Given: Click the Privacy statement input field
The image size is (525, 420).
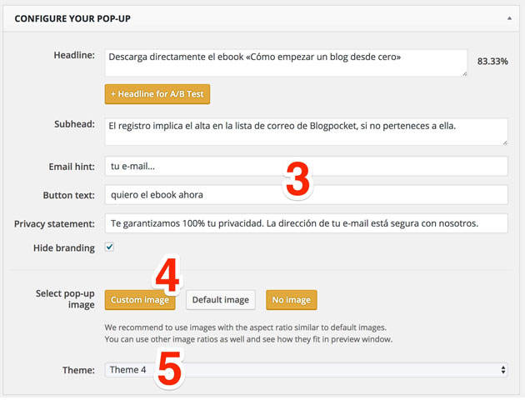Looking at the screenshot, I should pyautogui.click(x=306, y=223).
